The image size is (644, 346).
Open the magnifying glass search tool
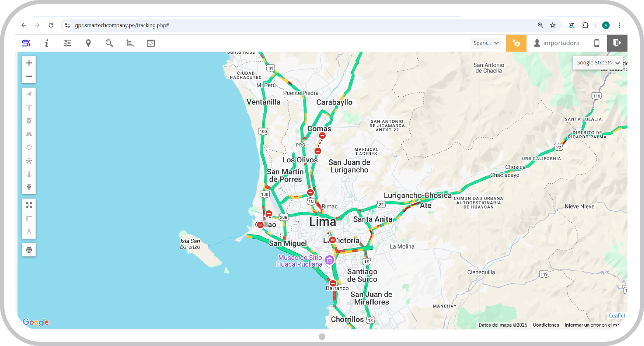tap(109, 43)
